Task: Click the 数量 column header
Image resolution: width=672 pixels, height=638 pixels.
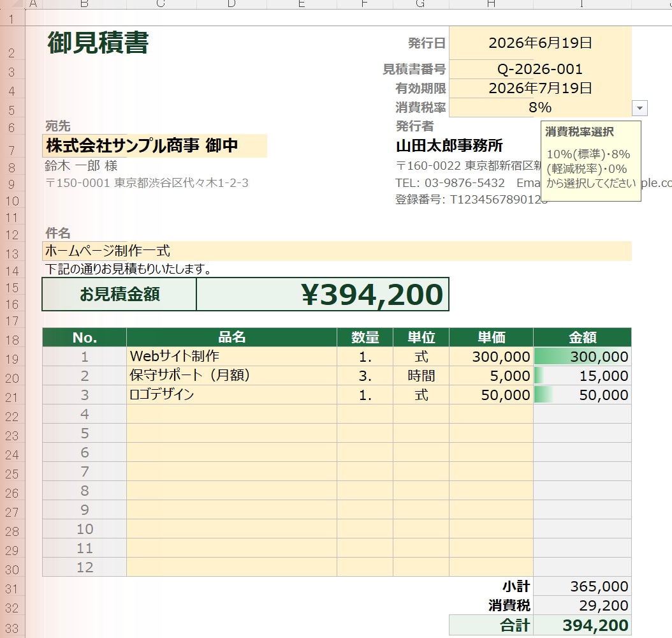Action: [365, 338]
